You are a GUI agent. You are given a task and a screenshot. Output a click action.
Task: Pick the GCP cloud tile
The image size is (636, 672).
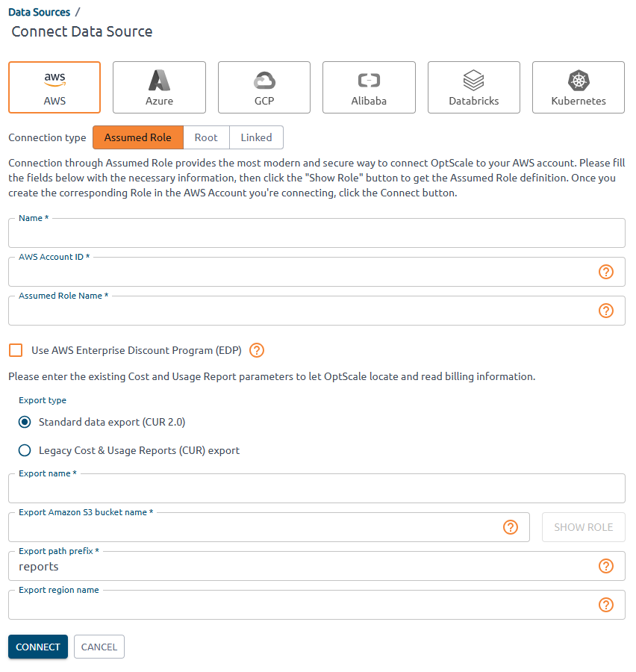264,87
